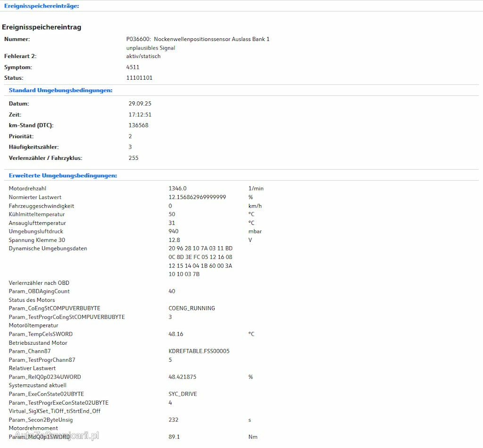Click the Status value 11101101
Viewport: 483px width, 448px height.
pyautogui.click(x=139, y=78)
